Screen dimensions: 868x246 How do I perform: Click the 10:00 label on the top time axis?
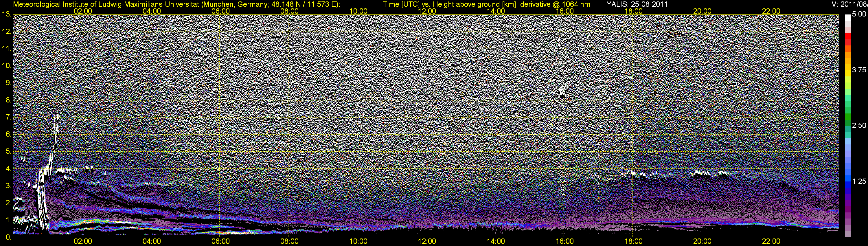pyautogui.click(x=358, y=11)
